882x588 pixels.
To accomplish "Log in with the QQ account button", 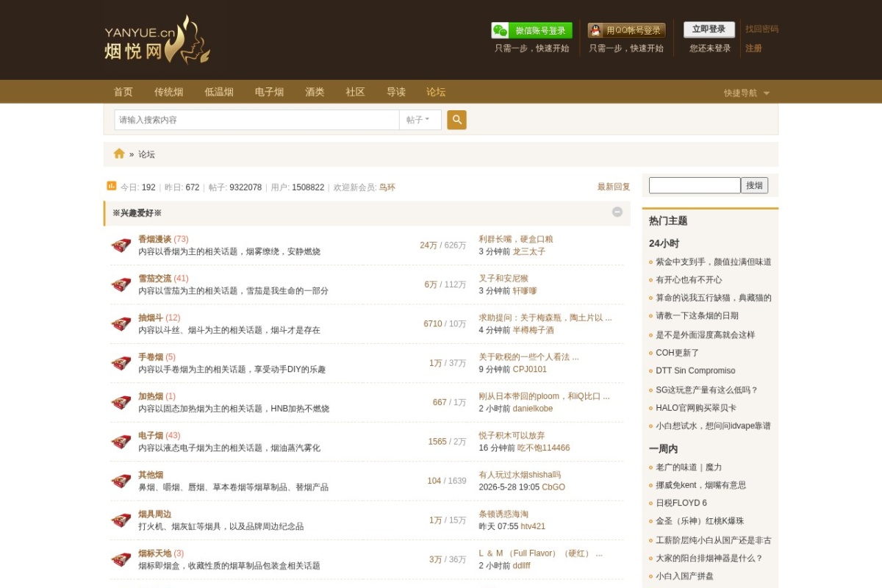I will coord(626,30).
